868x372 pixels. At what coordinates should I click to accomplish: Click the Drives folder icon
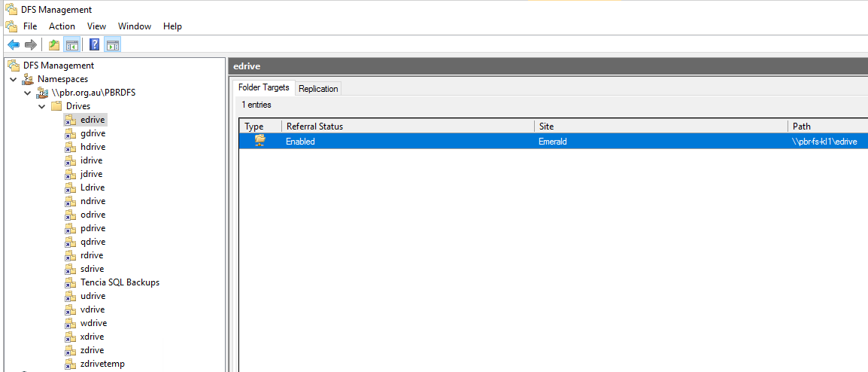pos(56,106)
